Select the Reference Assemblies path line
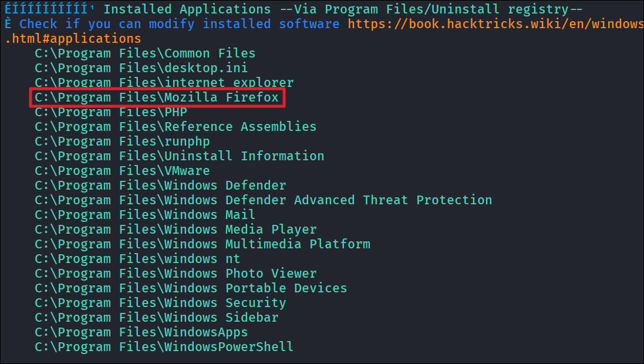This screenshot has height=364, width=644. click(x=176, y=127)
